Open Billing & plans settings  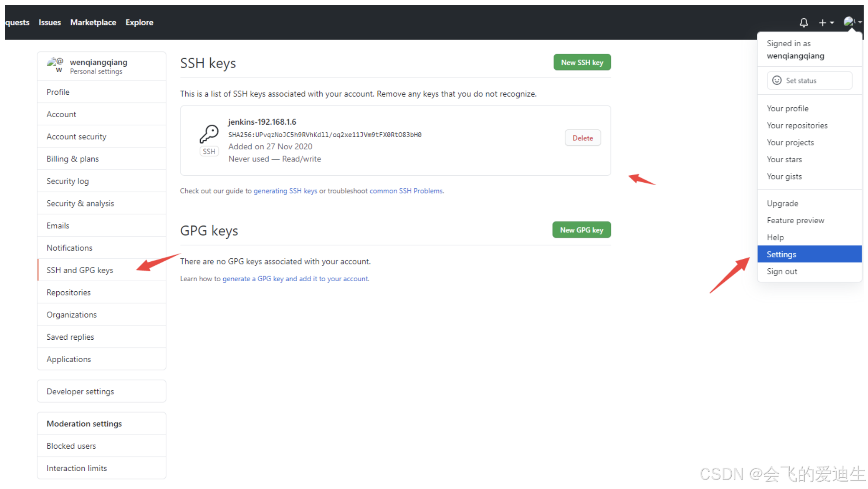pos(102,159)
